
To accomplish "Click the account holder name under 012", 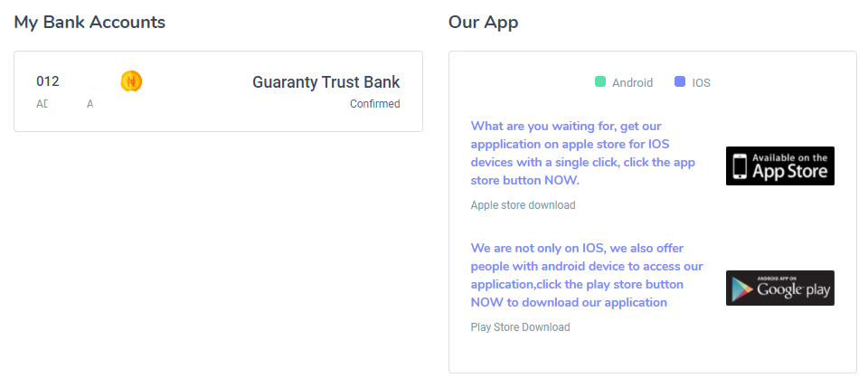I will pos(64,104).
